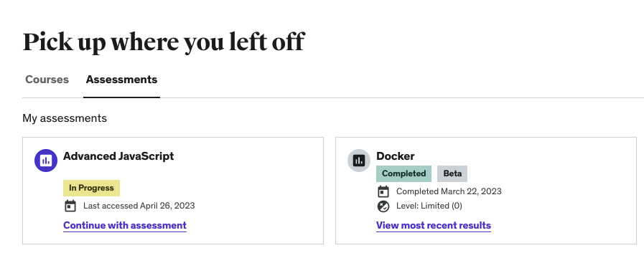Click the Last accessed April 26, 2023 text

tap(139, 206)
